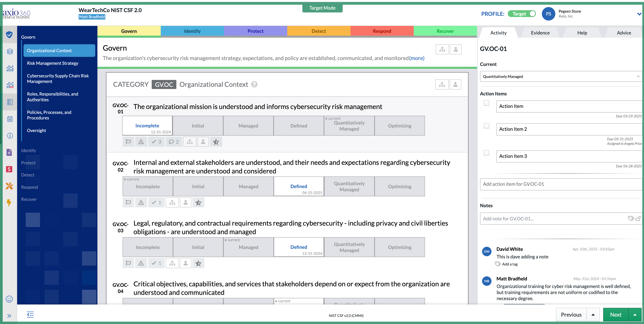Click warning triangle icon for GV.OC-01
The width and height of the screenshot is (644, 324).
141,142
